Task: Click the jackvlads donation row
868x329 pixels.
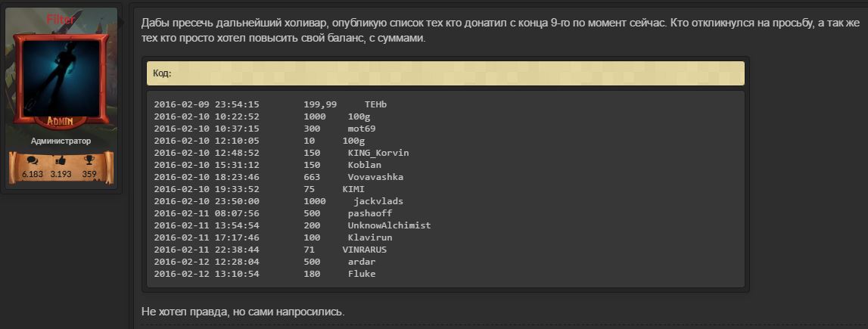Action: pyautogui.click(x=378, y=201)
